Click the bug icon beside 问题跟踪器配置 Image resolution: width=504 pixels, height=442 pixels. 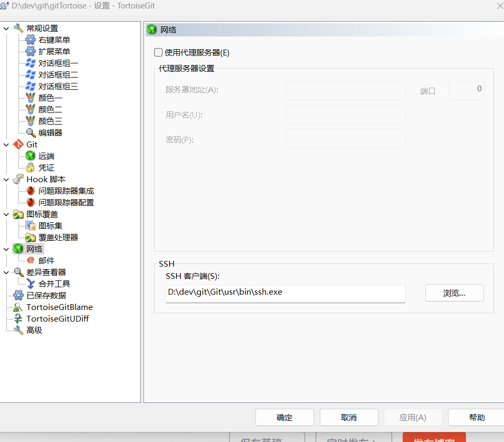(x=31, y=202)
